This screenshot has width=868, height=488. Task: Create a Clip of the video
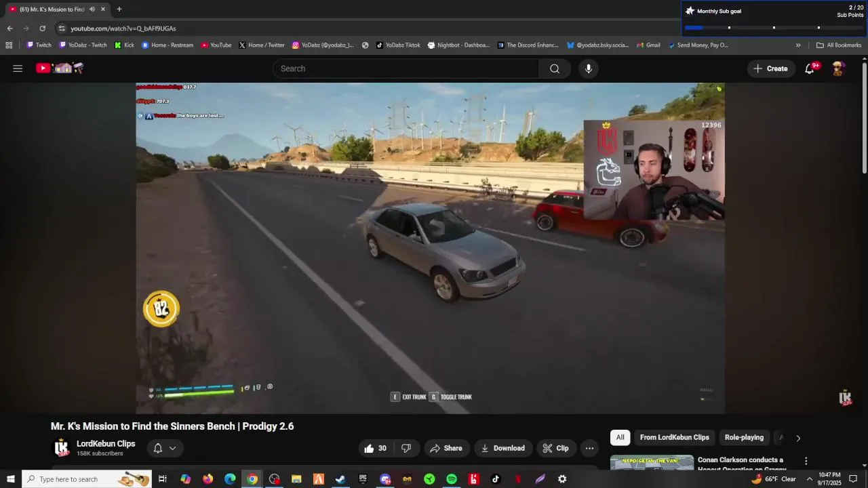555,448
